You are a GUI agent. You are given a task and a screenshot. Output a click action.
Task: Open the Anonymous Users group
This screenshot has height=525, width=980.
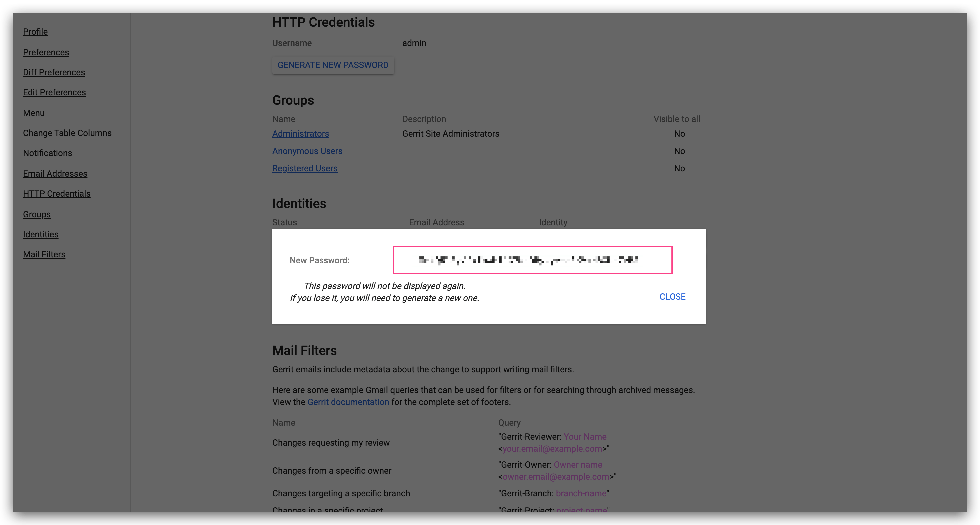(307, 151)
